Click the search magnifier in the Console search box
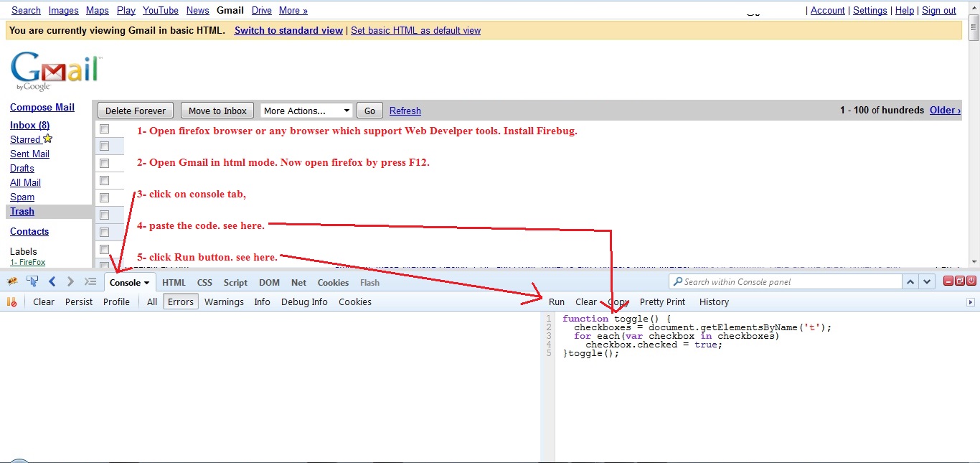This screenshot has width=980, height=463. (677, 282)
